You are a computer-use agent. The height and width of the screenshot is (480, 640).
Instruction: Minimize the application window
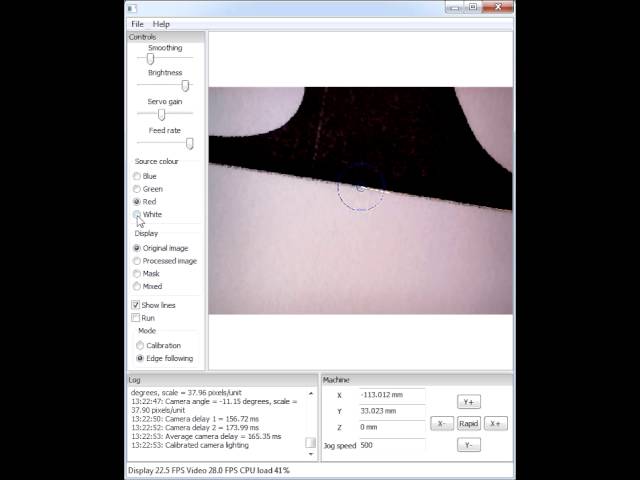pos(454,7)
